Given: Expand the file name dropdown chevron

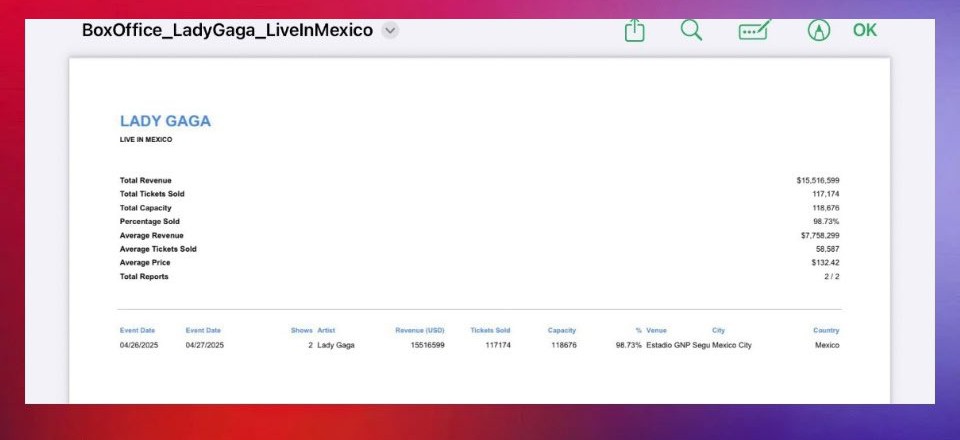Looking at the screenshot, I should coord(390,30).
